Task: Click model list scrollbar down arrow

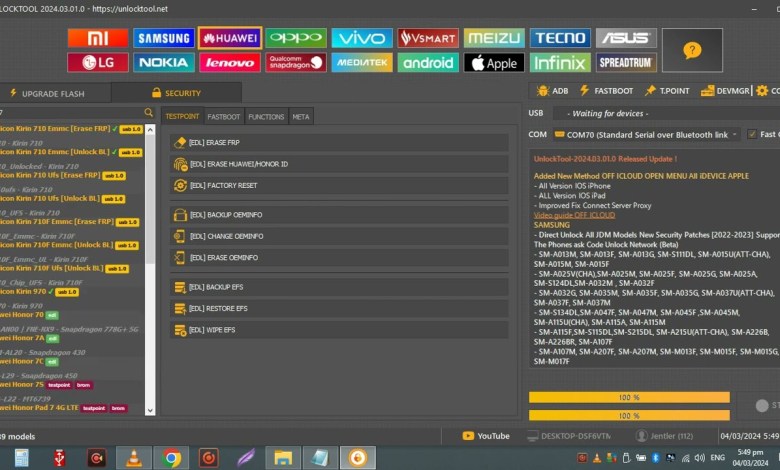Action: click(x=150, y=410)
